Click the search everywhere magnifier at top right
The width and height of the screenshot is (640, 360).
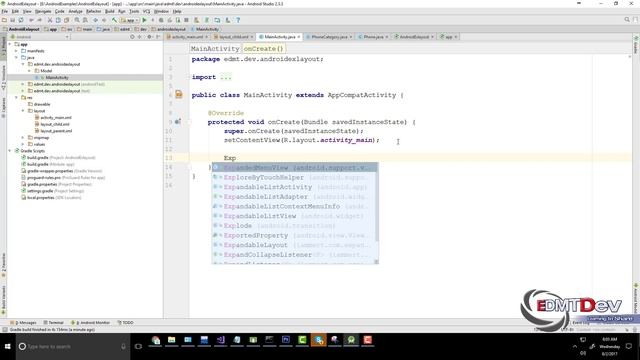627,20
